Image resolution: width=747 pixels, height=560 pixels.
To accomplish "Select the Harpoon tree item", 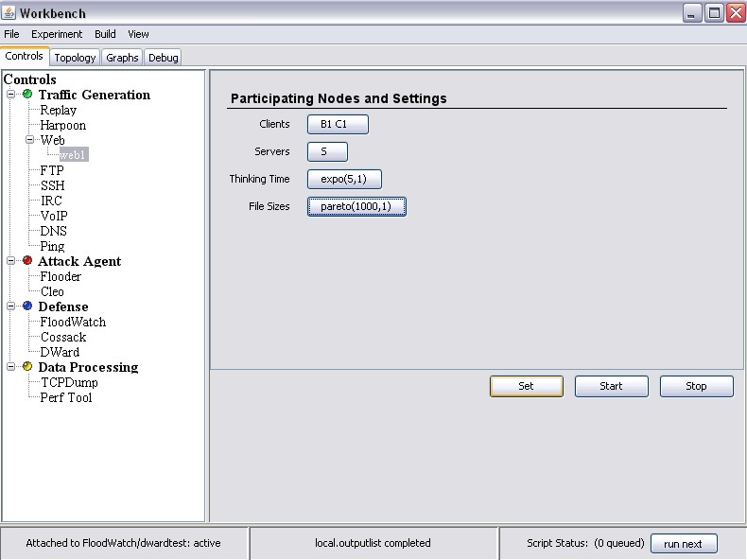I will (62, 125).
